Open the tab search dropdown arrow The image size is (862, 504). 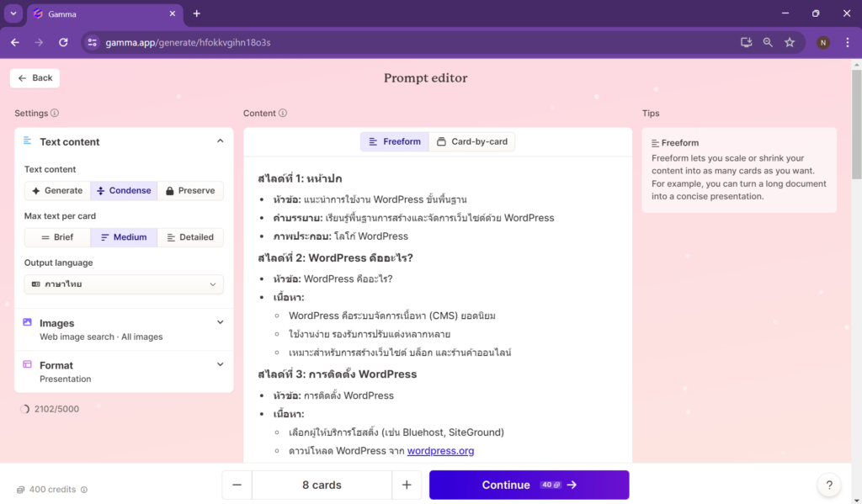(x=13, y=13)
